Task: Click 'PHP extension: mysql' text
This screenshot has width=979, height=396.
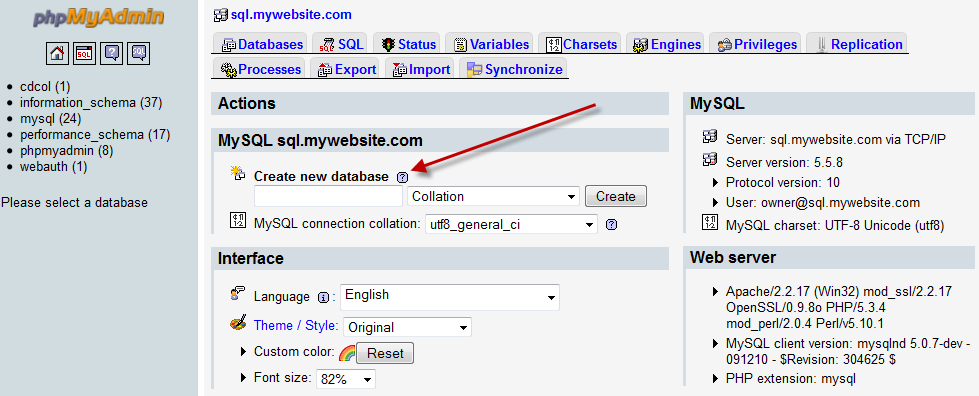Action: pos(790,379)
